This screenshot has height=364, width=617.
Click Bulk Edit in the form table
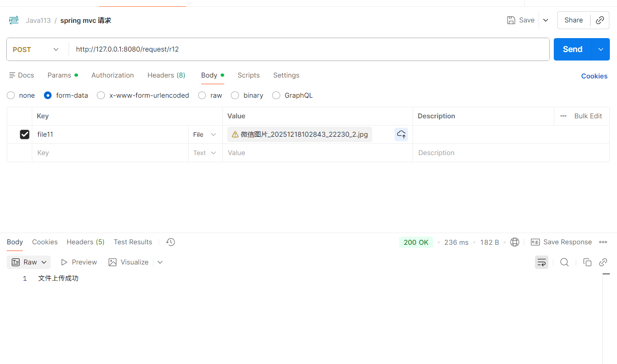tap(588, 116)
